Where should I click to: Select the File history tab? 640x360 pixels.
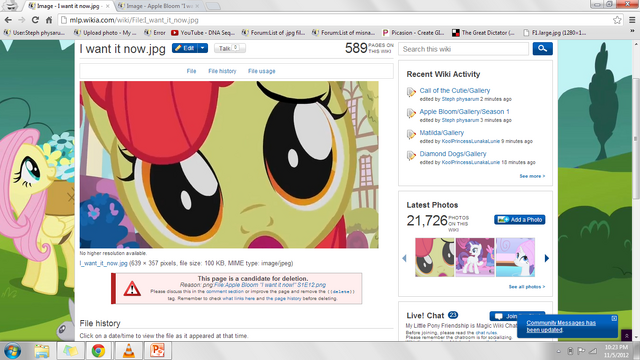222,71
